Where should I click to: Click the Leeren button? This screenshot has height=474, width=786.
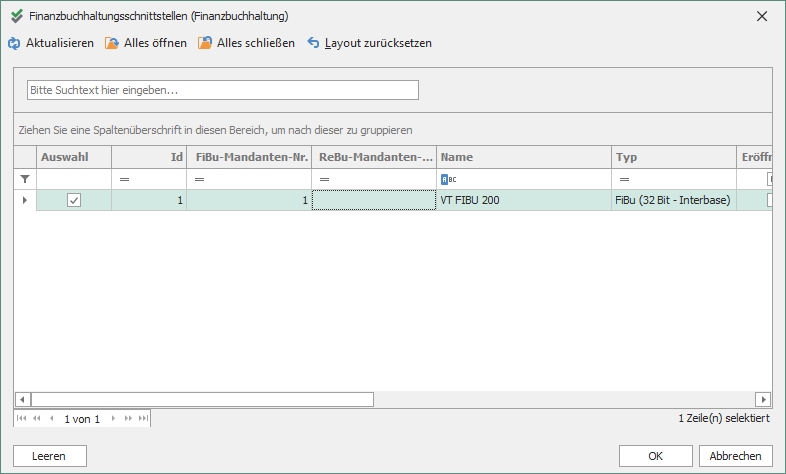pyautogui.click(x=50, y=456)
